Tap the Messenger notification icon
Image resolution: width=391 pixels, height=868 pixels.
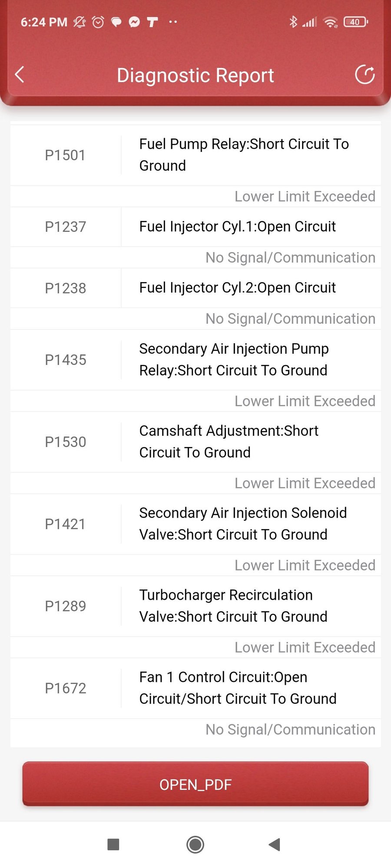click(x=134, y=22)
